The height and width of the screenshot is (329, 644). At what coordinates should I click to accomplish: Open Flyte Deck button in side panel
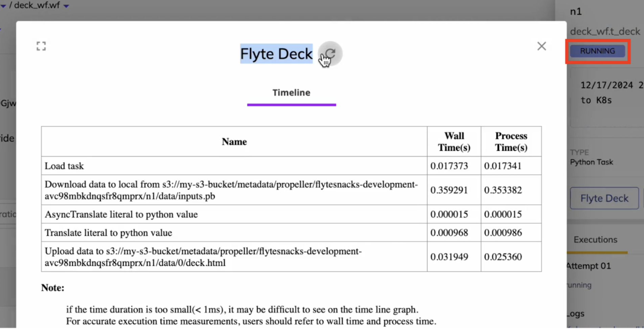pos(604,198)
